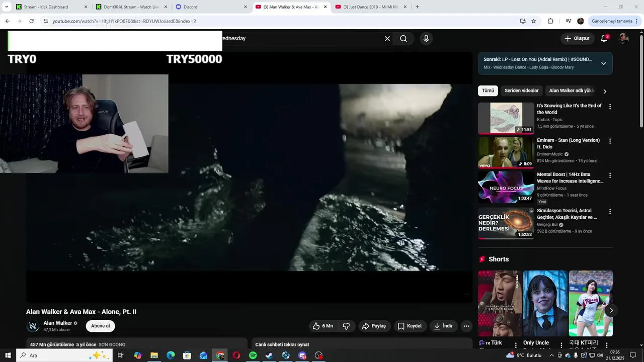
Task: Save the video using Kaydet button
Action: [x=410, y=326]
